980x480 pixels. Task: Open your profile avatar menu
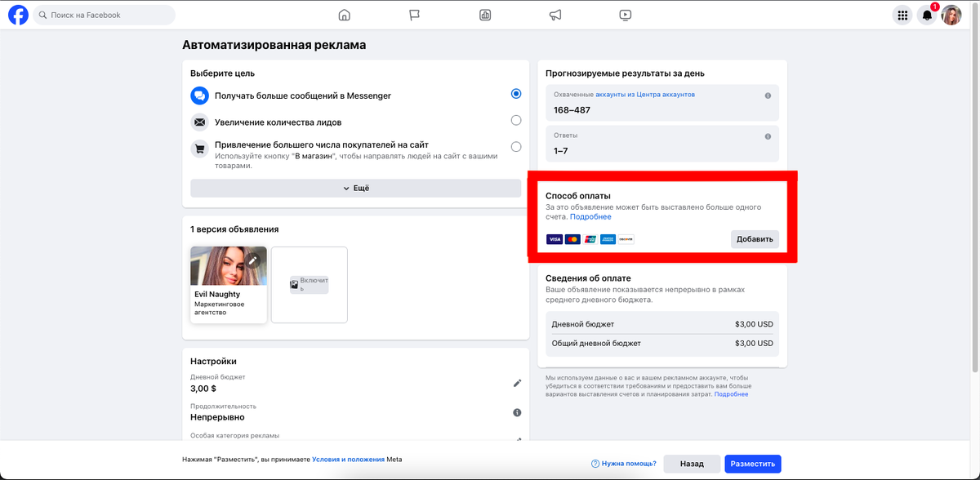pos(952,14)
